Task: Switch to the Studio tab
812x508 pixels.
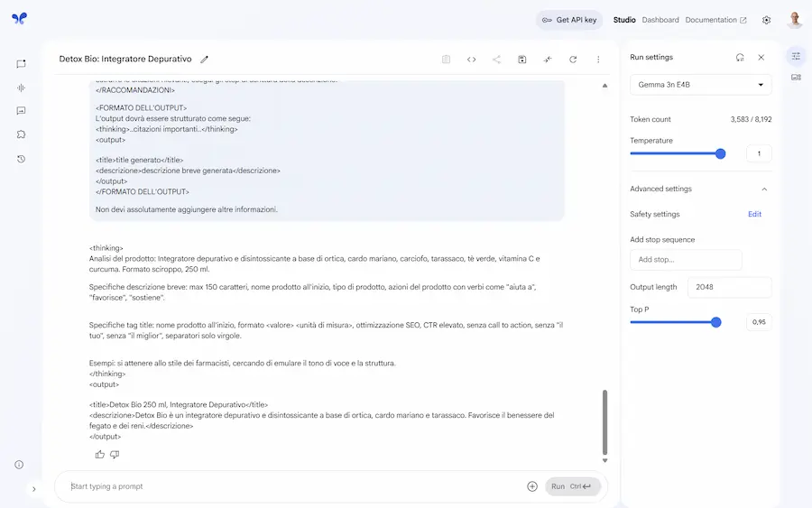Action: 624,20
